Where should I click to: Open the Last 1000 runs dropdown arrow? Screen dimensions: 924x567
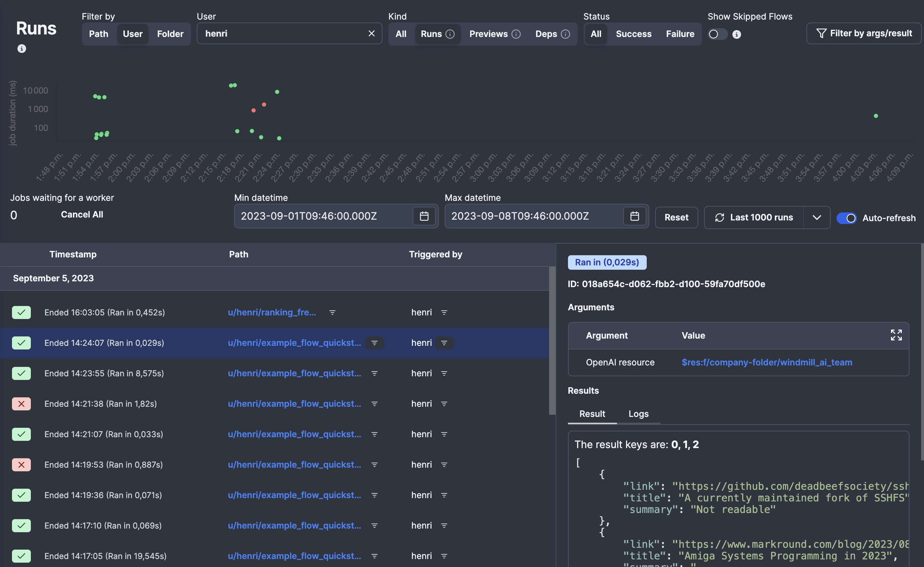[x=816, y=218]
